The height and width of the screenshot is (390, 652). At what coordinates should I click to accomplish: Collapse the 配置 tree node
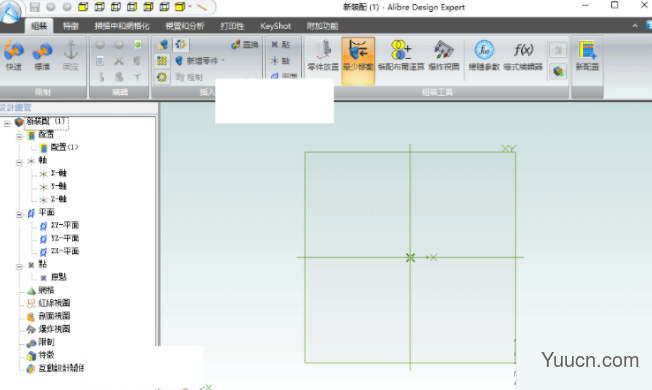pos(19,136)
